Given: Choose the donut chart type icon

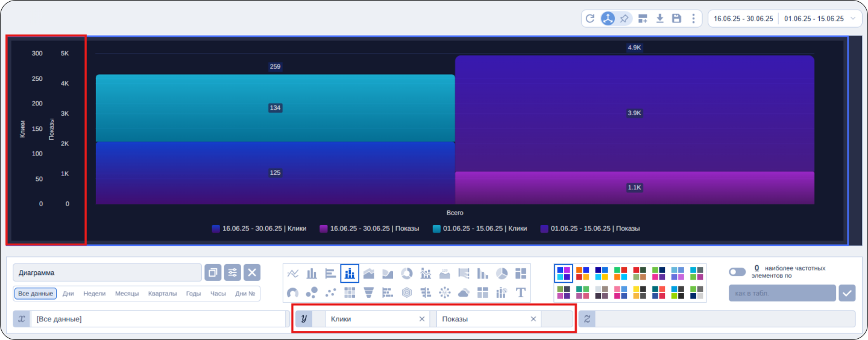Looking at the screenshot, I should tap(407, 274).
